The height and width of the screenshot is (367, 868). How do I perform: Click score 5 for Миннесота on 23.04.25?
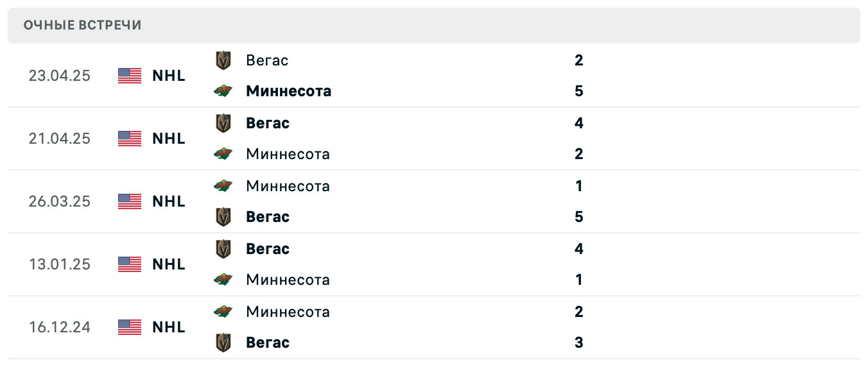579,91
